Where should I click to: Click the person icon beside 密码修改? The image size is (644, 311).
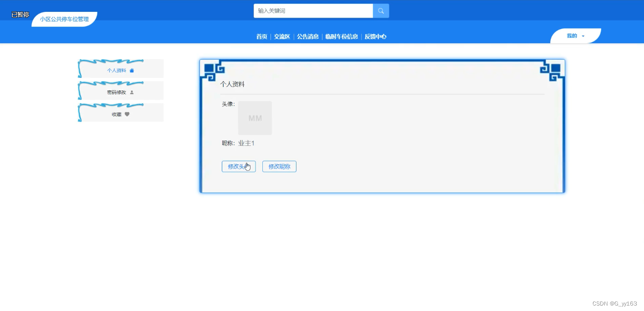tap(132, 92)
